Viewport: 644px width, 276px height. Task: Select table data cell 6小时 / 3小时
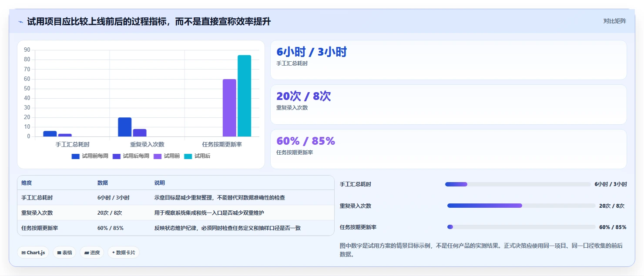click(x=113, y=198)
